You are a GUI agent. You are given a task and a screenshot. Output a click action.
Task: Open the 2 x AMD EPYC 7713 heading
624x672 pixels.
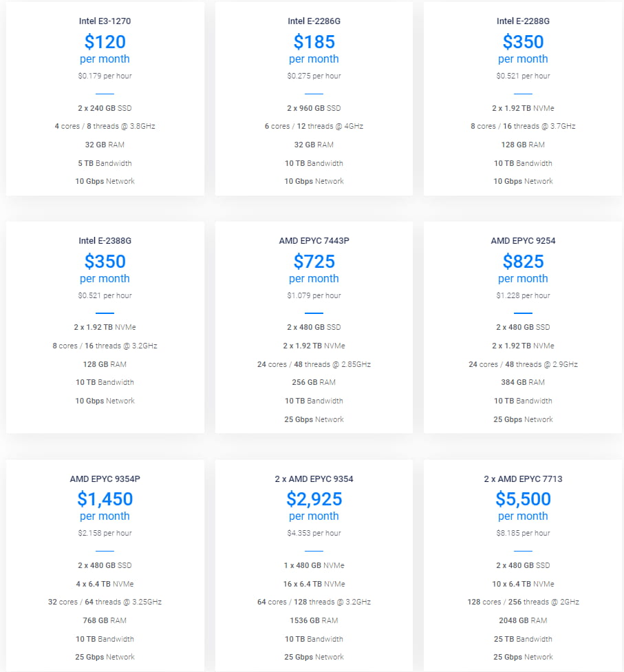click(523, 479)
